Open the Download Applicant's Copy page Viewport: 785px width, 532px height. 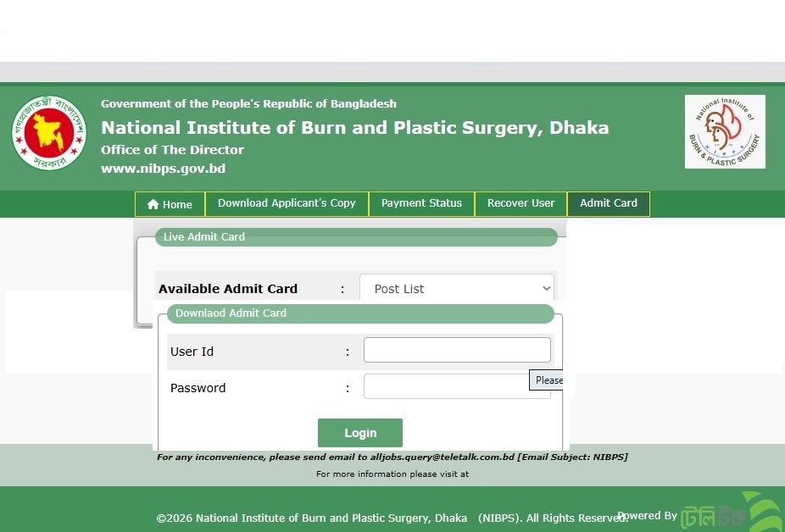[x=287, y=203]
